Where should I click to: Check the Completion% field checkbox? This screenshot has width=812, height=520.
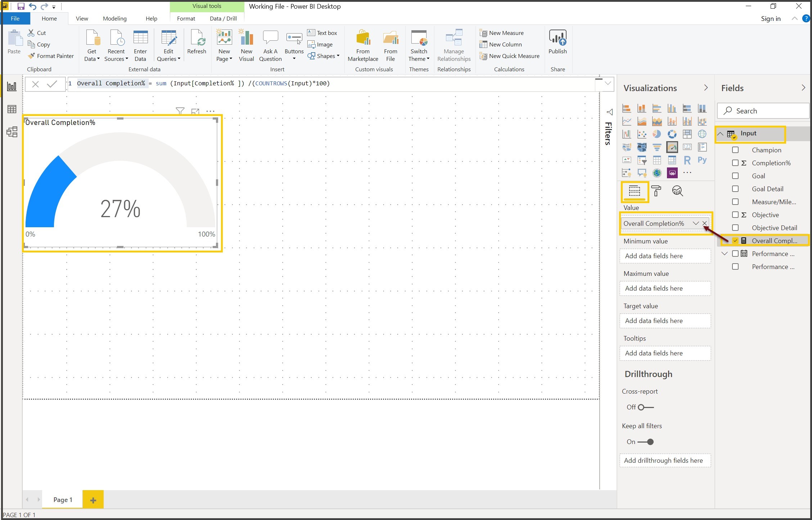[x=735, y=163]
